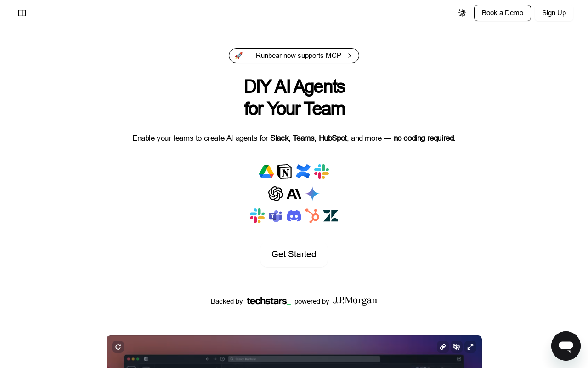Click the Gemini sparkle icon
The height and width of the screenshot is (368, 588).
312,194
